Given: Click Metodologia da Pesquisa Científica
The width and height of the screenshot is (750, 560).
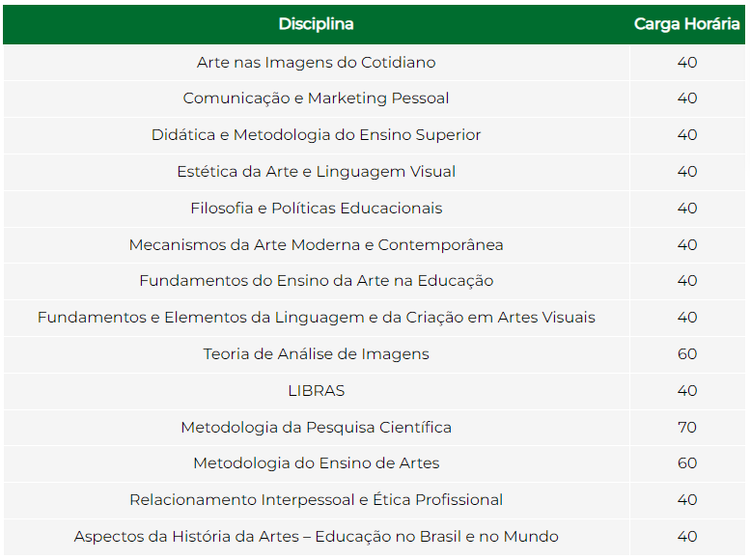Looking at the screenshot, I should (317, 427).
